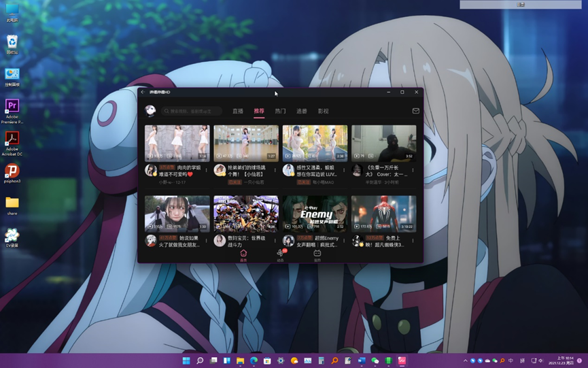Open more options for the 她说如果 video

pyautogui.click(x=206, y=241)
